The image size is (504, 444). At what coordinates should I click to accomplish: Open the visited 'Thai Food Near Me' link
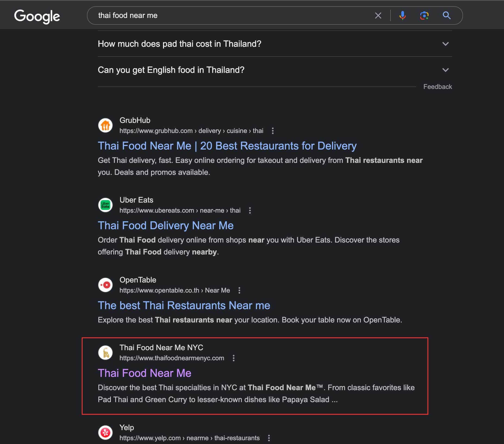tap(145, 373)
